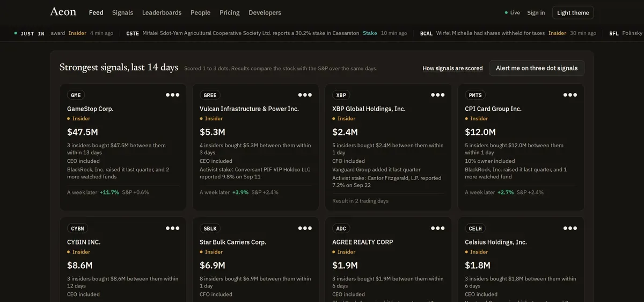Click the three-dot score on CPI Card Group card

[570, 95]
